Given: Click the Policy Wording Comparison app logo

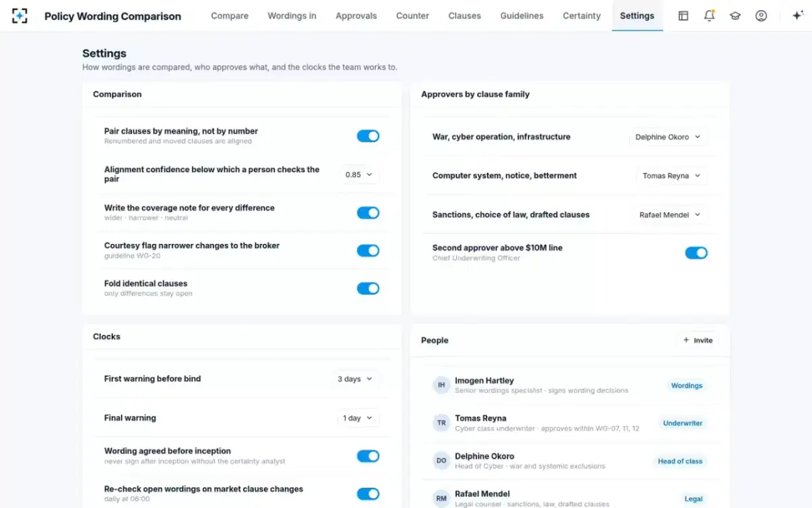Looking at the screenshot, I should point(20,16).
